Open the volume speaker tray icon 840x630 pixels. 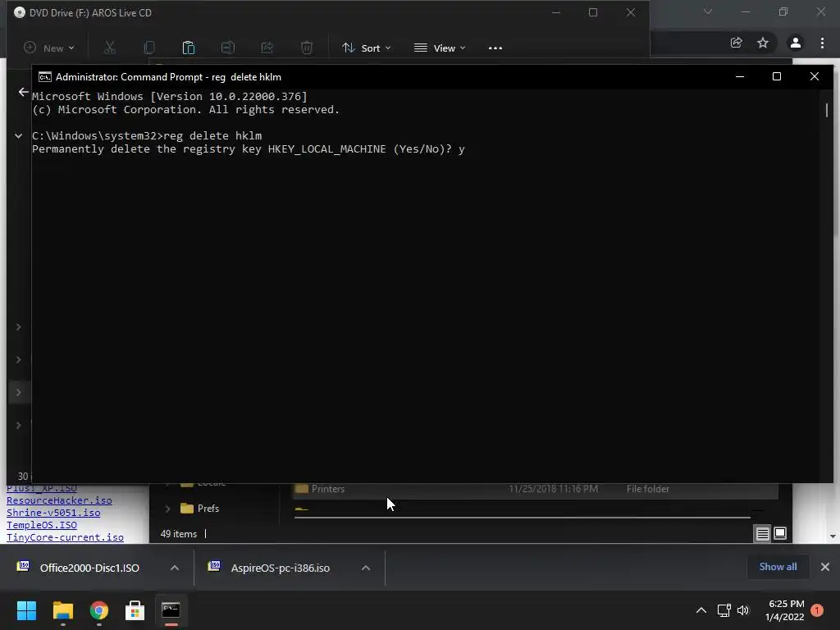743,610
